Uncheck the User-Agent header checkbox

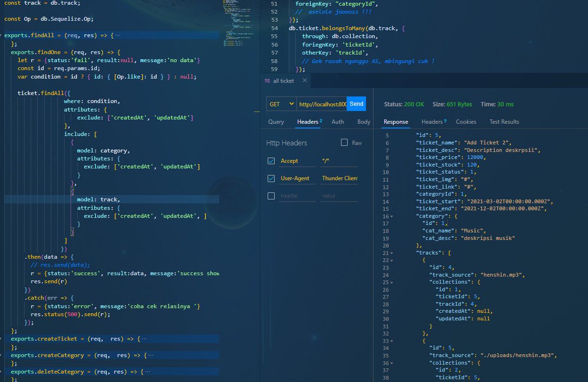tap(271, 178)
